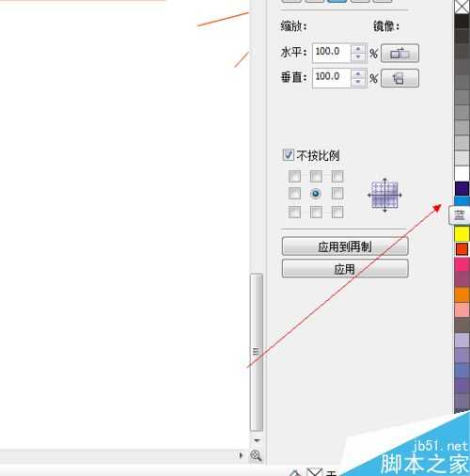The image size is (470, 476).
Task: Increase the 水平 scale with up arrow
Action: [x=358, y=49]
